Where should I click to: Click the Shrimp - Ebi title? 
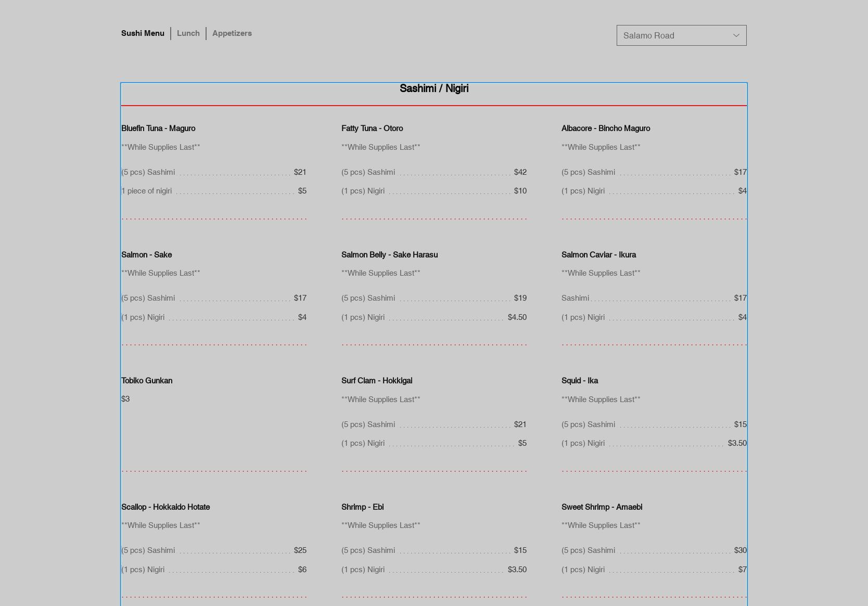coord(362,507)
